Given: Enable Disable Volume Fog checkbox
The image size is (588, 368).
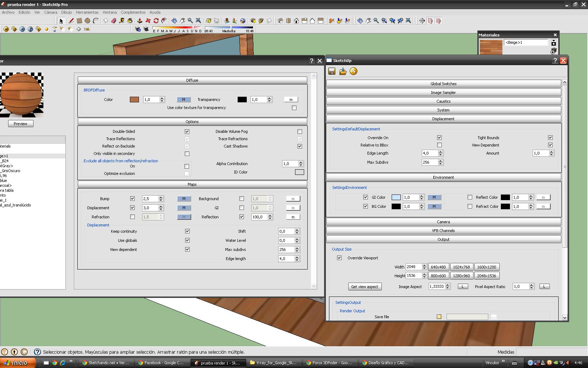Looking at the screenshot, I should click(300, 131).
